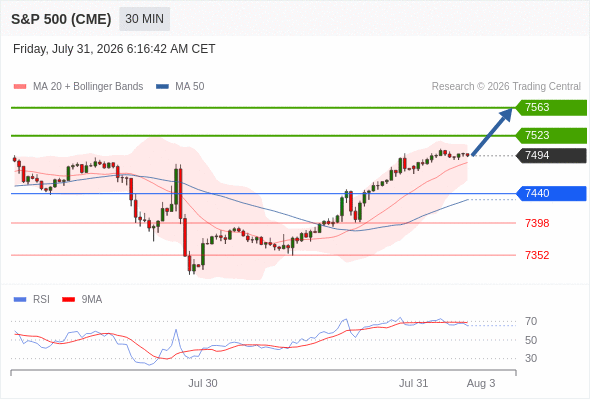This screenshot has height=400, width=590.
Task: Select the 7523 resistance price tag
Action: point(551,135)
